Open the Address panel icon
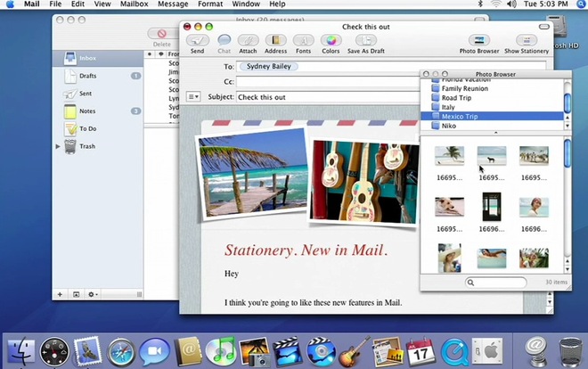The width and height of the screenshot is (588, 369). point(275,40)
